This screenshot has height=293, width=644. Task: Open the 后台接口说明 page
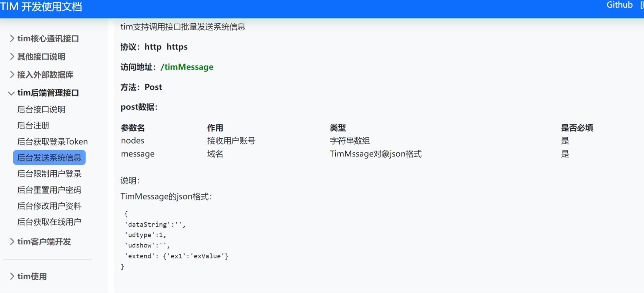pos(41,109)
